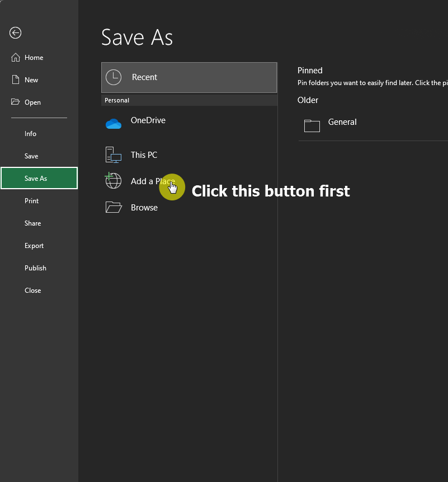
Task: Choose This PC as save location
Action: [x=189, y=155]
